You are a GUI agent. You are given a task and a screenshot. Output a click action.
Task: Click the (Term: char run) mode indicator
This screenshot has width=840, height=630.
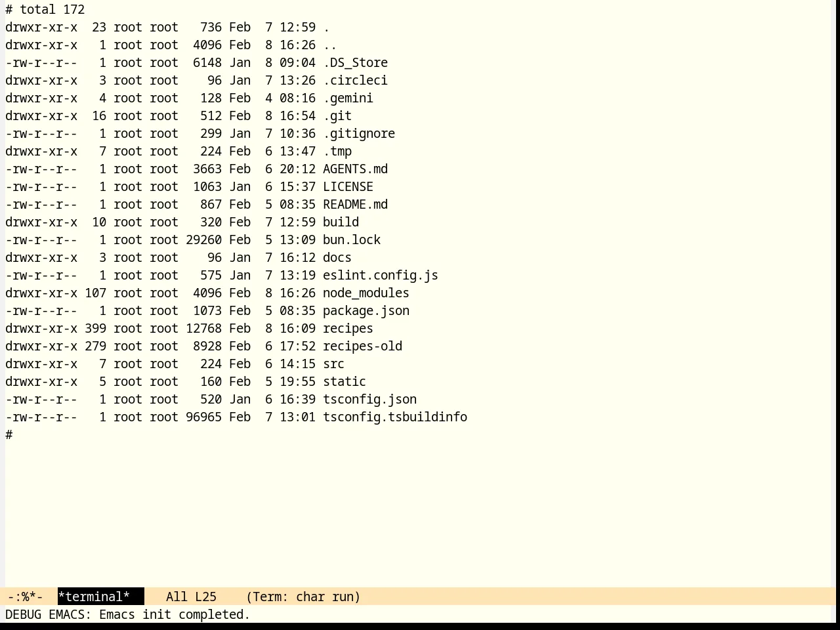point(303,597)
